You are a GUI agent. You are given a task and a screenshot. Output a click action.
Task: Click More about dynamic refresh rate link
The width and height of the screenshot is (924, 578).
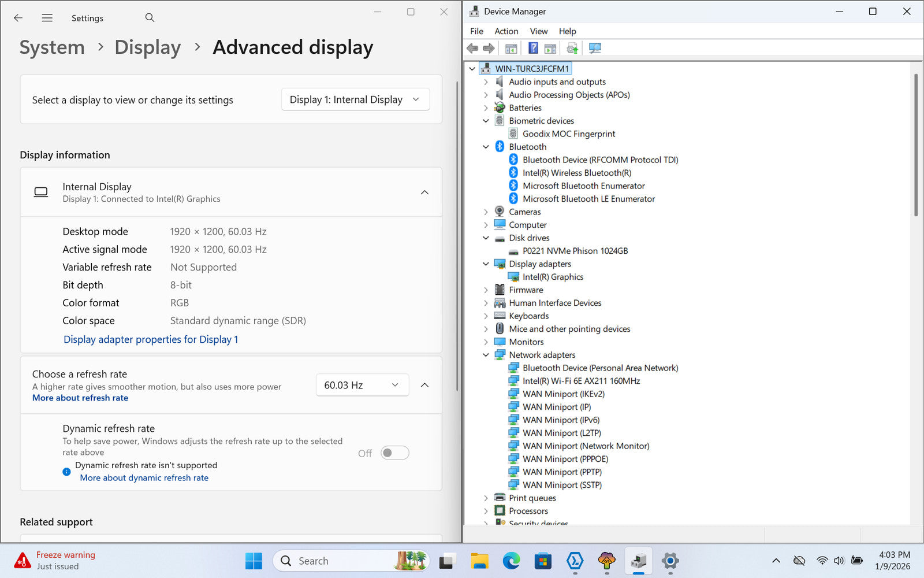(144, 478)
